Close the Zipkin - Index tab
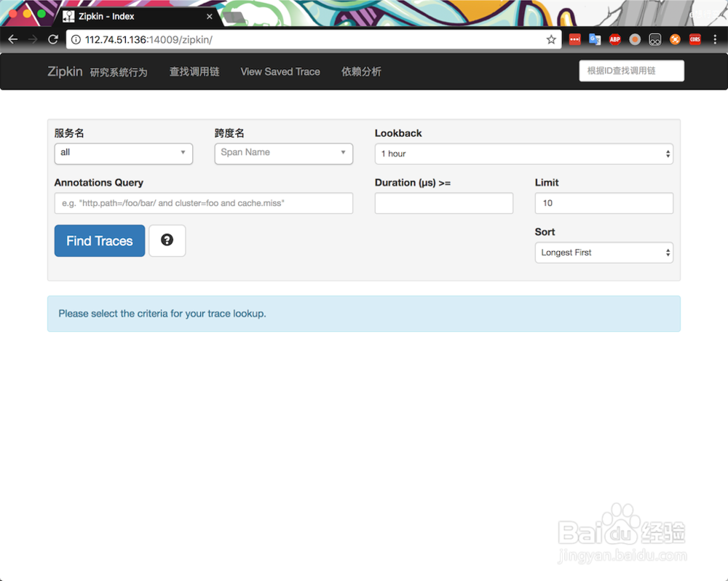Screen dimensions: 728x581 210,16
